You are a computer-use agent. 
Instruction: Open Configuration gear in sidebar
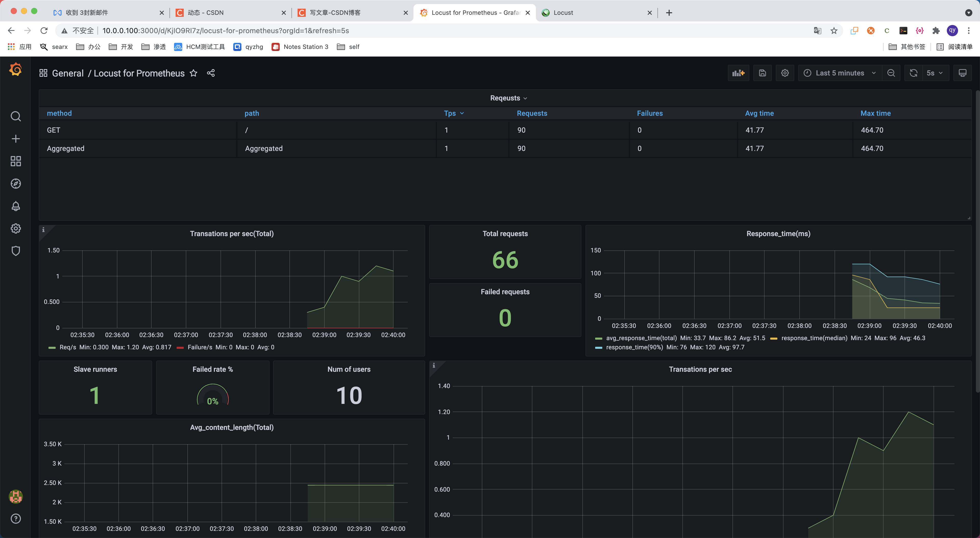point(16,228)
